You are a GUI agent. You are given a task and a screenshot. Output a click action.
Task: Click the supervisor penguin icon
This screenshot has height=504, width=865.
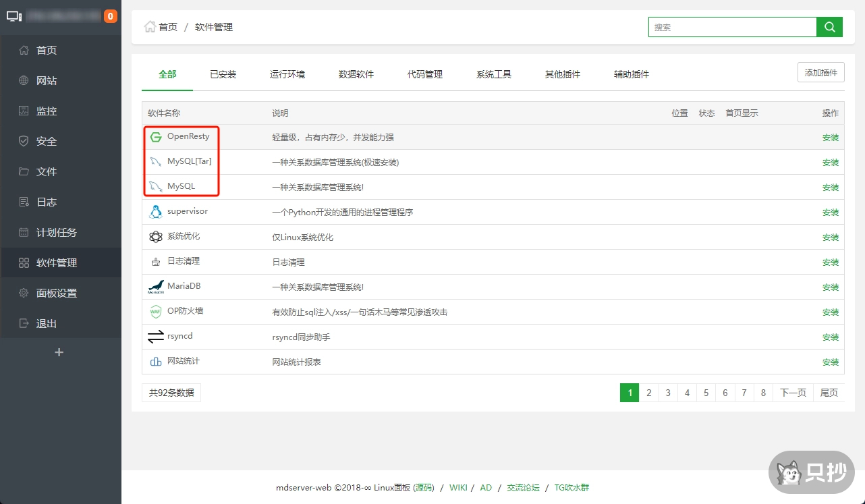coord(156,212)
